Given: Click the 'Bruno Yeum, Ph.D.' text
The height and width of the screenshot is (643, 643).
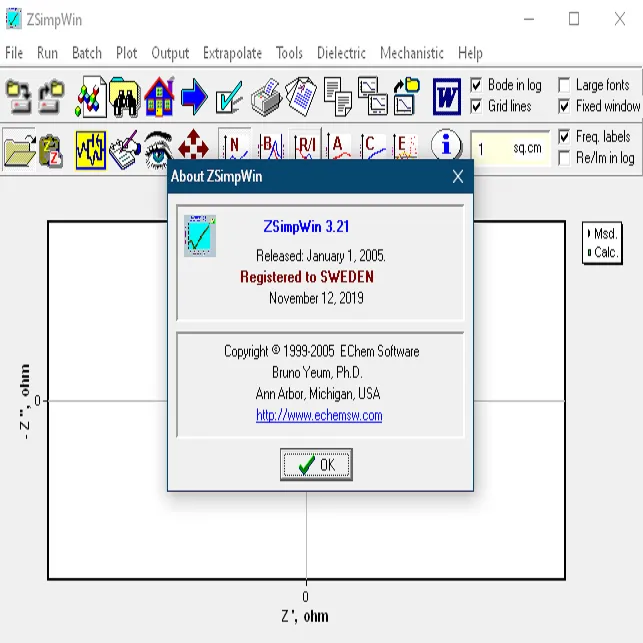Looking at the screenshot, I should [317, 372].
